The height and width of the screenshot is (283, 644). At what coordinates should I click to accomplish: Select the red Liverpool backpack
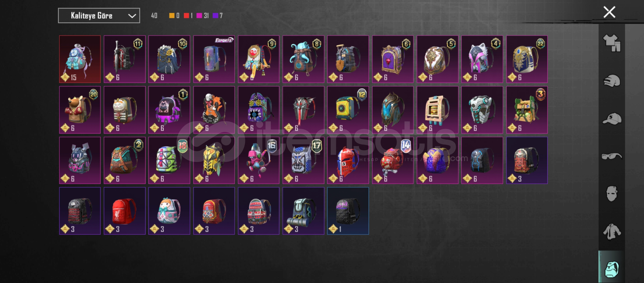tap(125, 211)
